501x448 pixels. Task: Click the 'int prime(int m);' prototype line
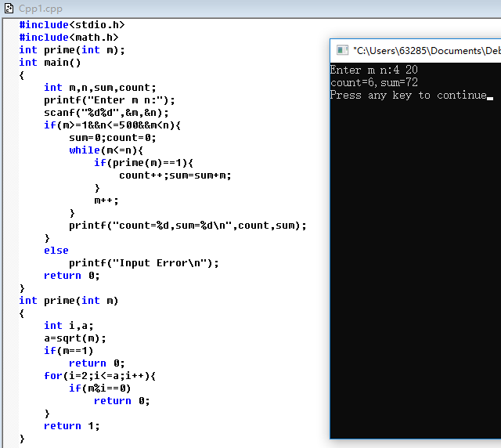(x=72, y=50)
